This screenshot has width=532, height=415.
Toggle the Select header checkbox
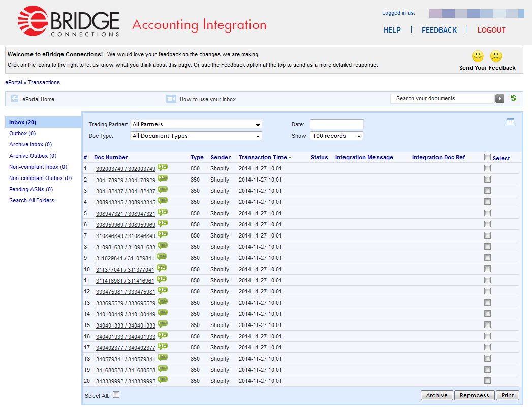click(x=487, y=157)
